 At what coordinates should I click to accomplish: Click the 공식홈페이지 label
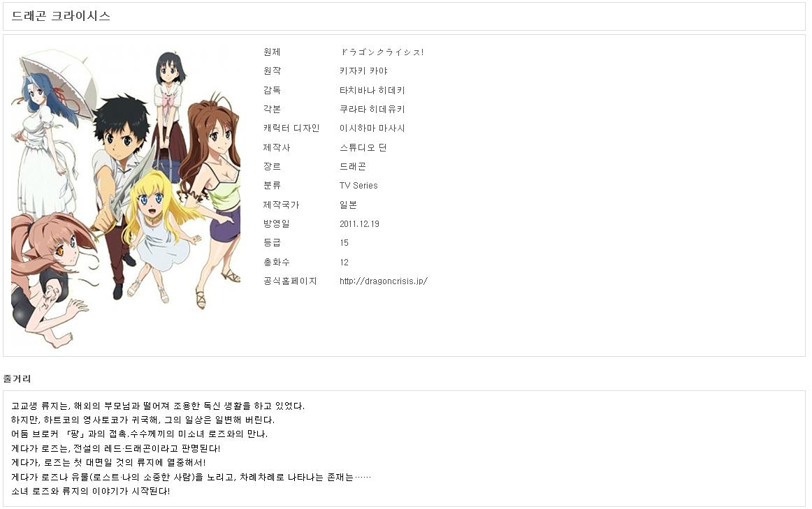[x=290, y=281]
